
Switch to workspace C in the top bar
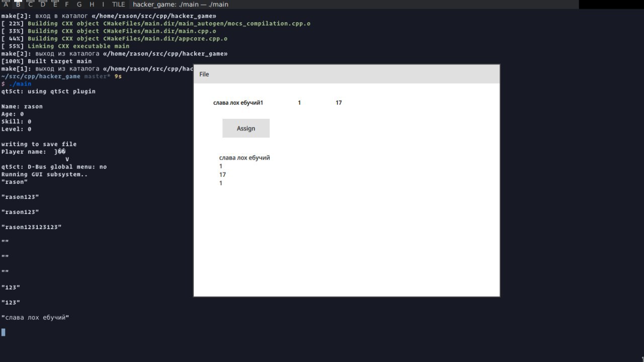tap(30, 5)
